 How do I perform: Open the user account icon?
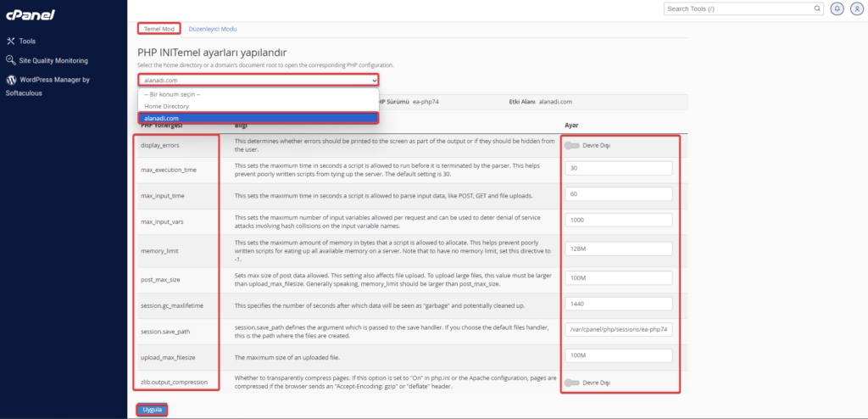[854, 8]
